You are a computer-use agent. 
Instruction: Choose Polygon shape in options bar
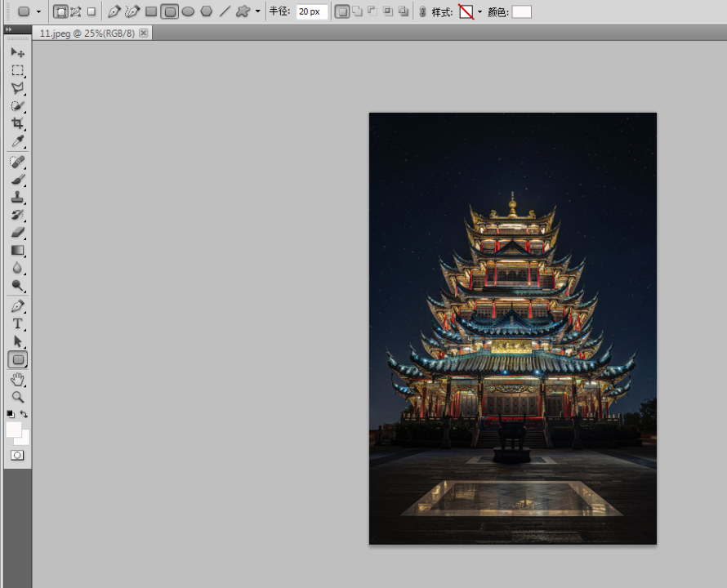coord(207,11)
